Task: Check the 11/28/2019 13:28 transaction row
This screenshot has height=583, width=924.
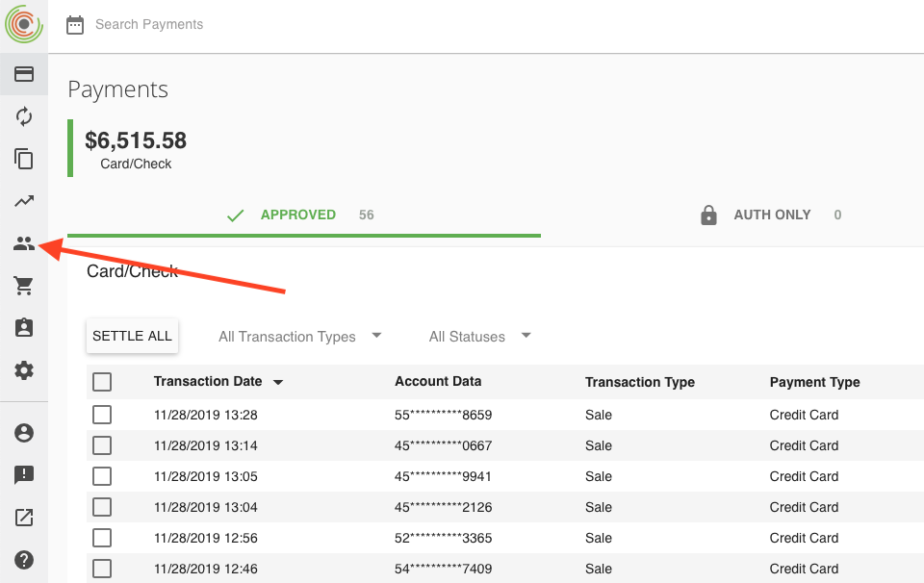Action: point(102,416)
